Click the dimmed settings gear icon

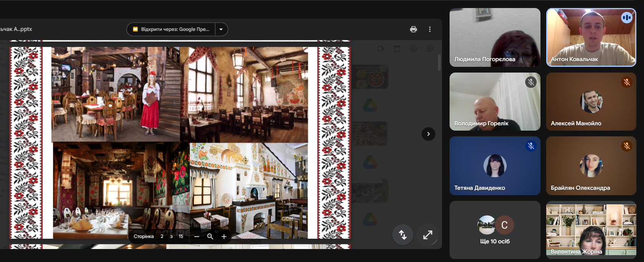pyautogui.click(x=430, y=49)
